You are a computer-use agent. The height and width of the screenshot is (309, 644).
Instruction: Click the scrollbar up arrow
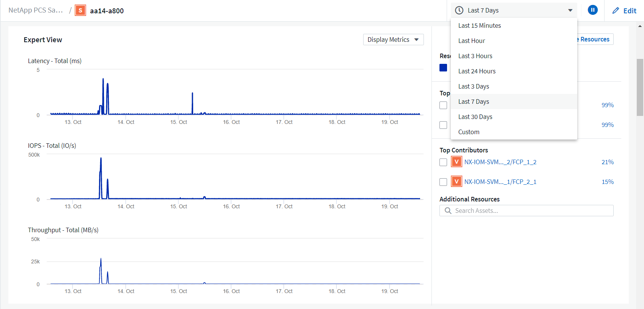click(x=640, y=26)
